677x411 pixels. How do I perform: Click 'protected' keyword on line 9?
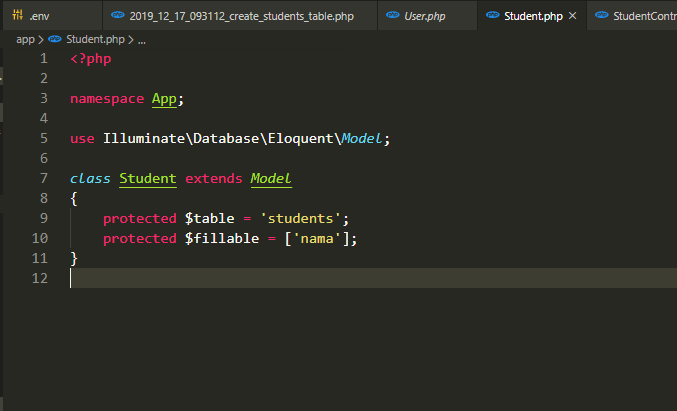(x=140, y=218)
